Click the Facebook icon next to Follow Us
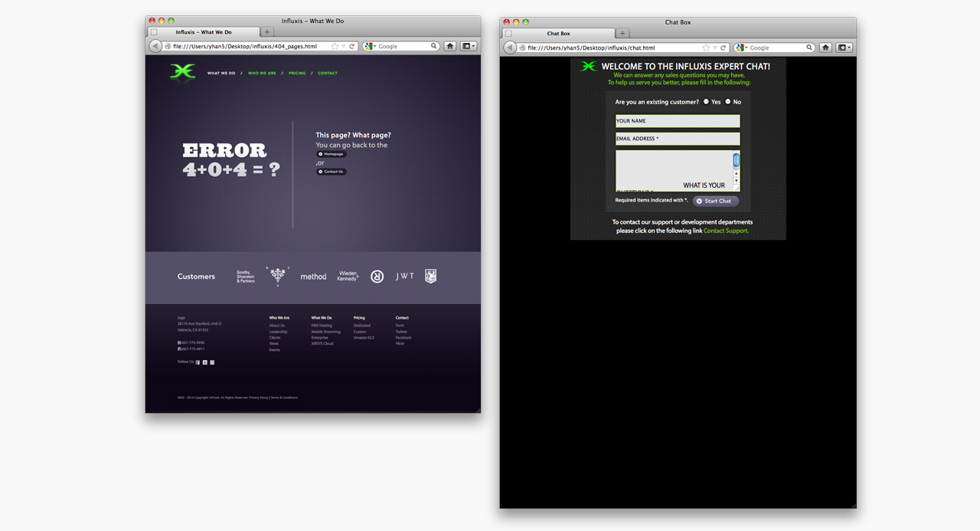 (x=198, y=362)
